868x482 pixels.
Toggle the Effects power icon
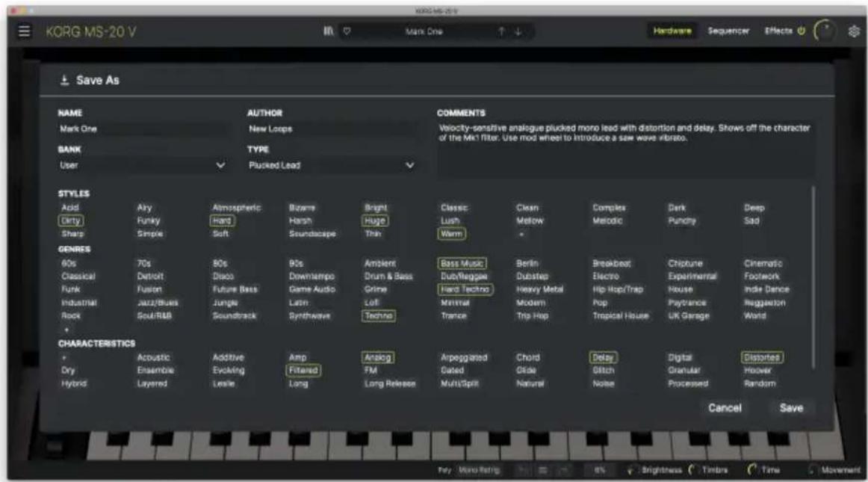[801, 31]
